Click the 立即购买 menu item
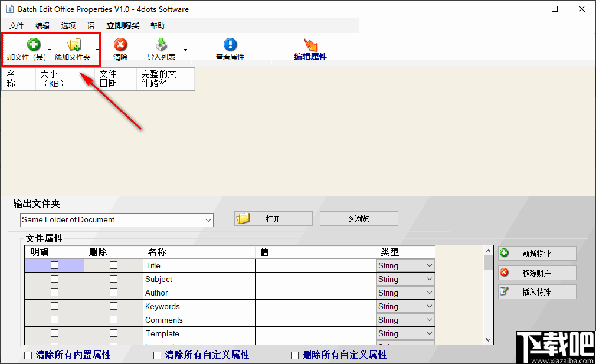Viewport: 596px width, 364px height. 122,25
